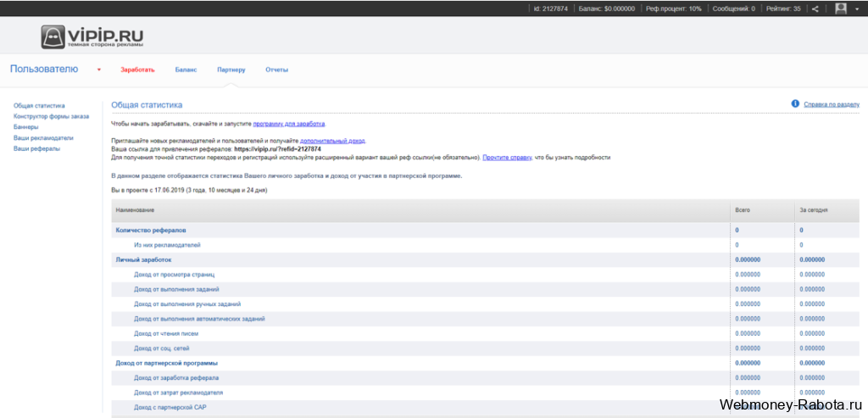Click the VIPIP.RU logo
Screen dimensions: 868x418
tap(92, 36)
